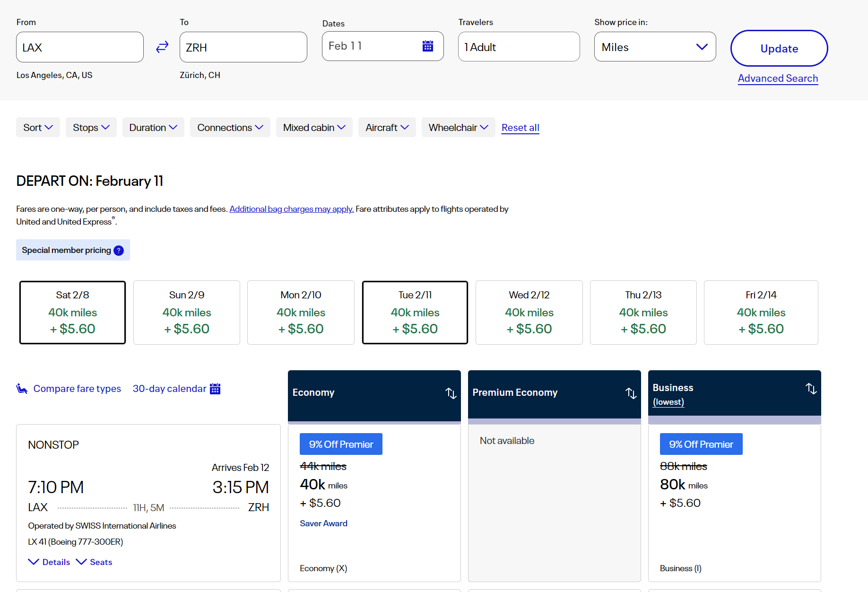868x592 pixels.
Task: Click Special member pricing help icon
Action: [x=119, y=250]
